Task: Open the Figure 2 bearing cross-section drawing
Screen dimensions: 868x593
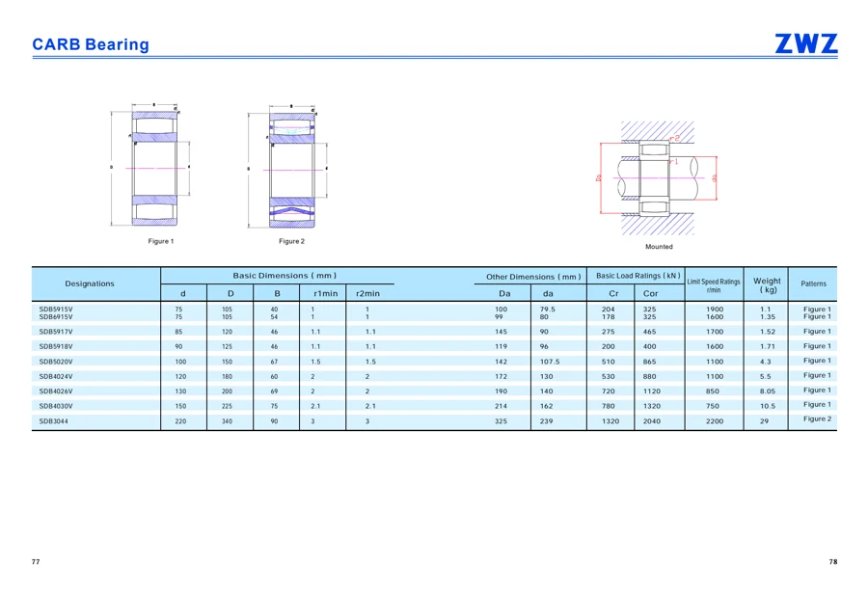Action: 287,166
